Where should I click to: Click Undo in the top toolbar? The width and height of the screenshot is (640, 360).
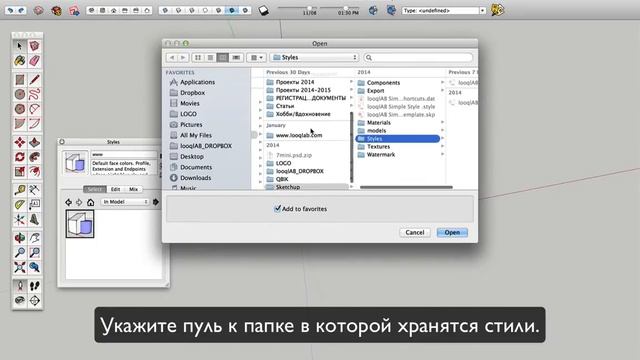(x=11, y=10)
